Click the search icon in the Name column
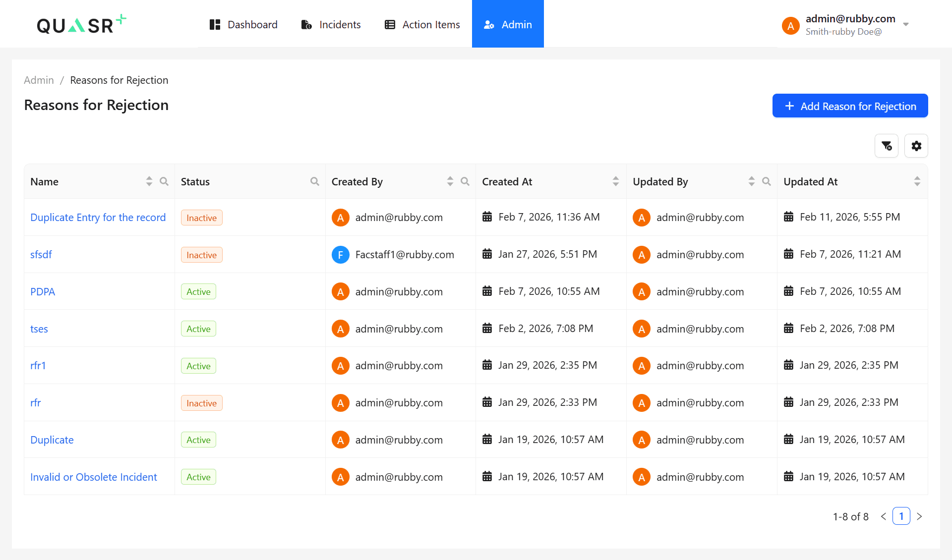 [164, 181]
